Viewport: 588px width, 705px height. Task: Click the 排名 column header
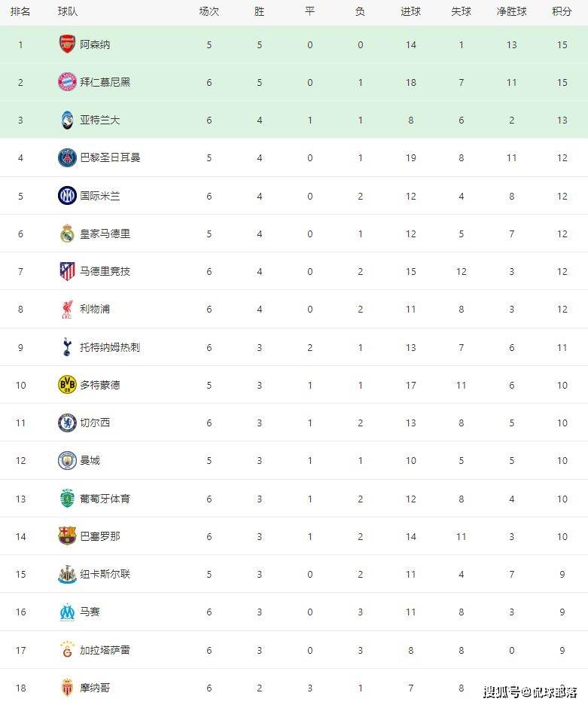point(20,12)
